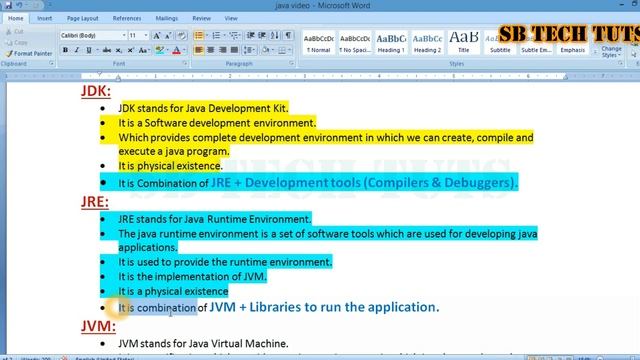Click the Numbering list icon
Viewport: 640px width, 360px height.
(216, 36)
